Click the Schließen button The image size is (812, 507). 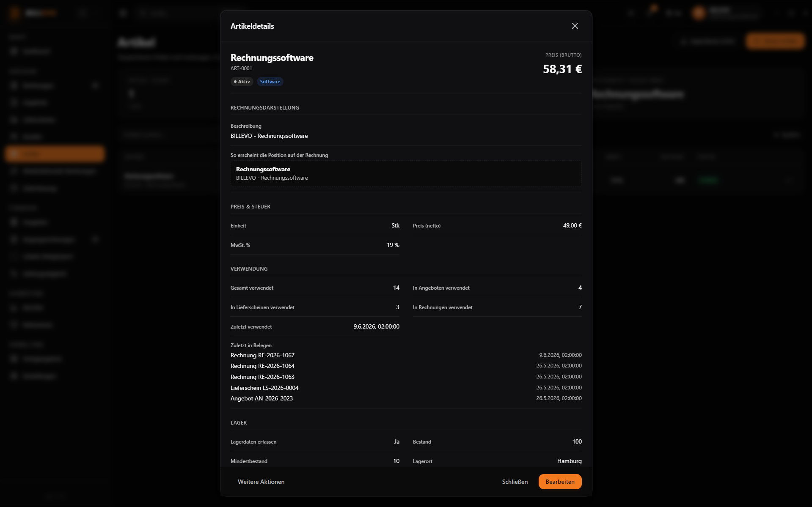(515, 482)
